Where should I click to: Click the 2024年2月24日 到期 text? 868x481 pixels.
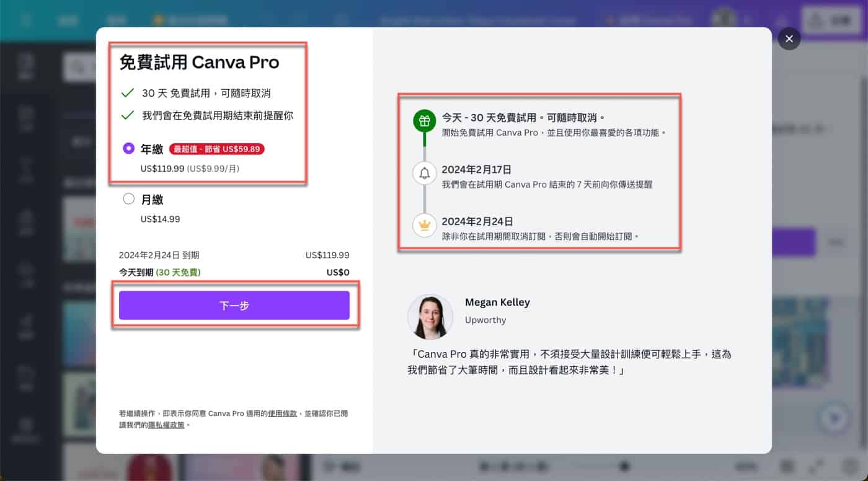tap(159, 255)
